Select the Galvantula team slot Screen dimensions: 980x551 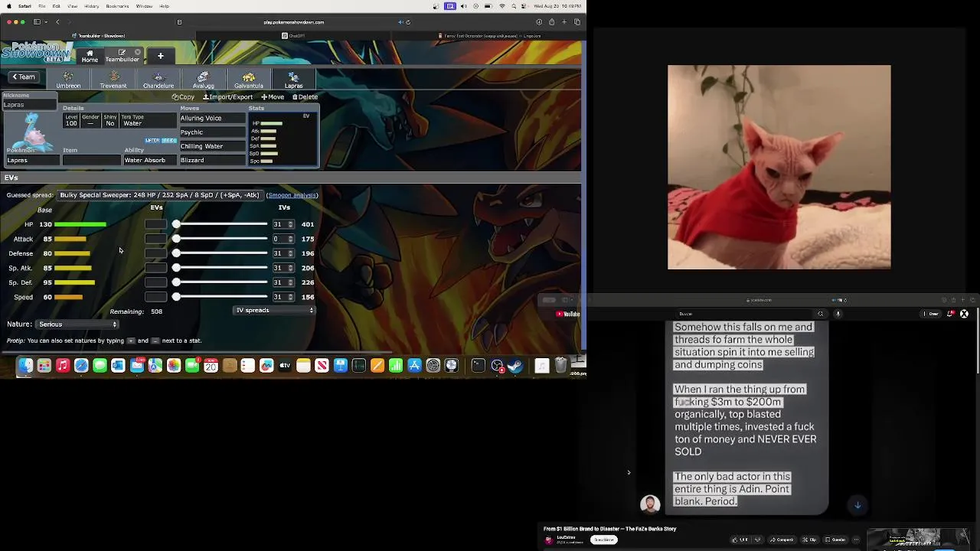point(249,79)
